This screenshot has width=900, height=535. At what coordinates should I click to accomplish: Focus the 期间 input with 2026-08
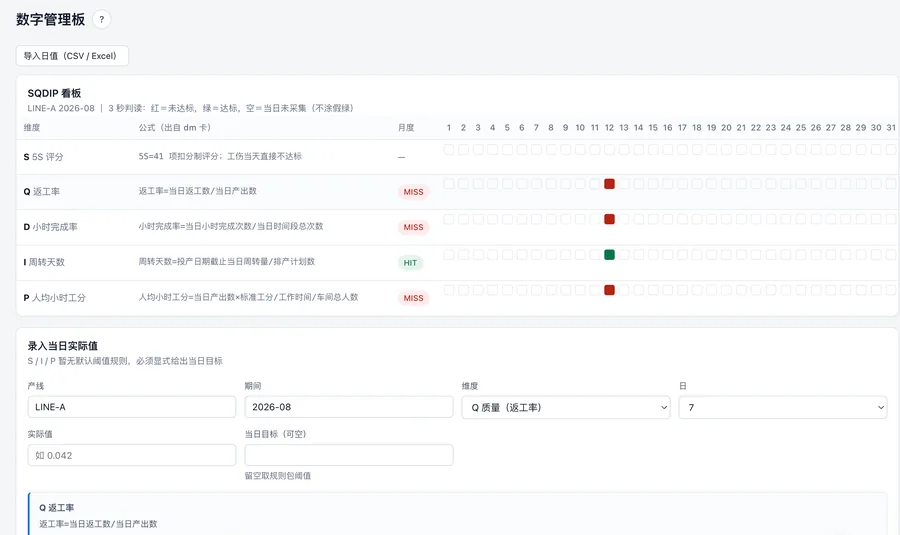click(349, 407)
